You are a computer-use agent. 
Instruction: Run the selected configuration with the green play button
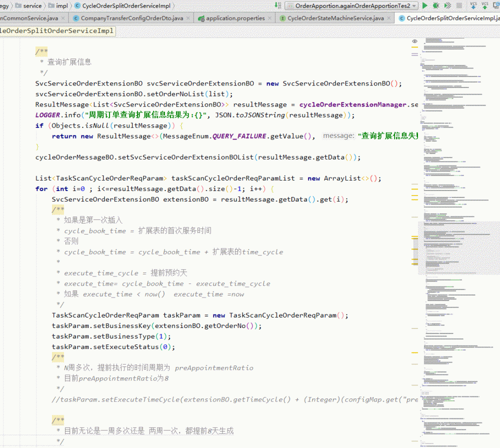coord(424,5)
